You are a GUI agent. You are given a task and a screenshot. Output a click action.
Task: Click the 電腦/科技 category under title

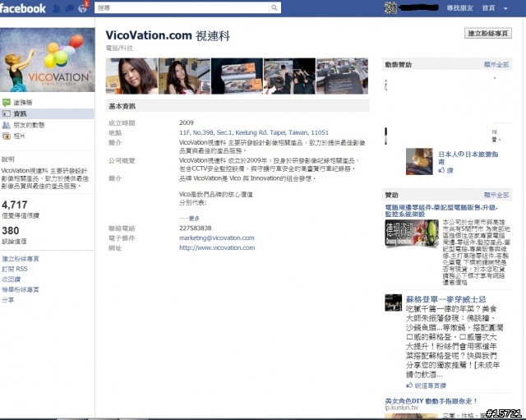[x=119, y=48]
